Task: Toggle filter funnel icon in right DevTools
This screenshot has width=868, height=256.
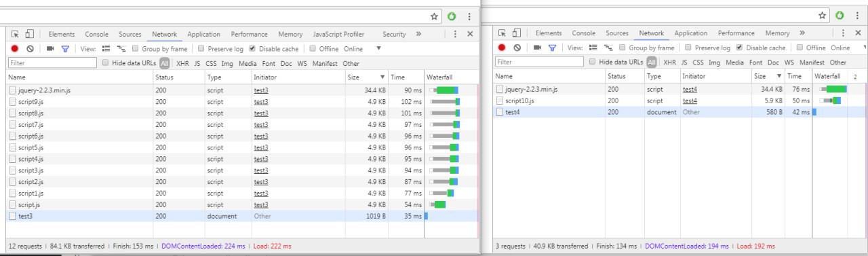Action: 552,48
